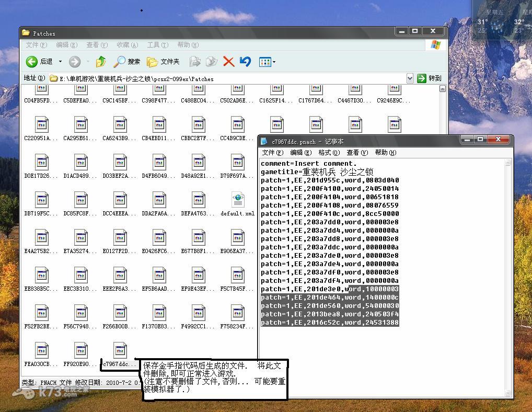Expand the Back button history dropdown arrow

coord(60,62)
